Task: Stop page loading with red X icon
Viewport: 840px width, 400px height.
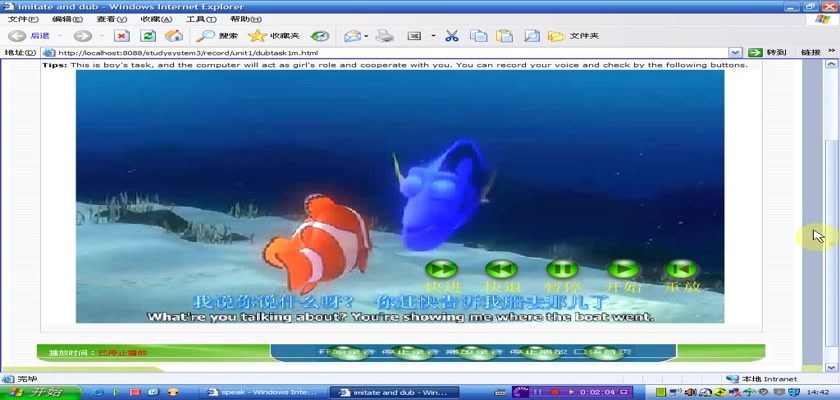Action: click(122, 36)
